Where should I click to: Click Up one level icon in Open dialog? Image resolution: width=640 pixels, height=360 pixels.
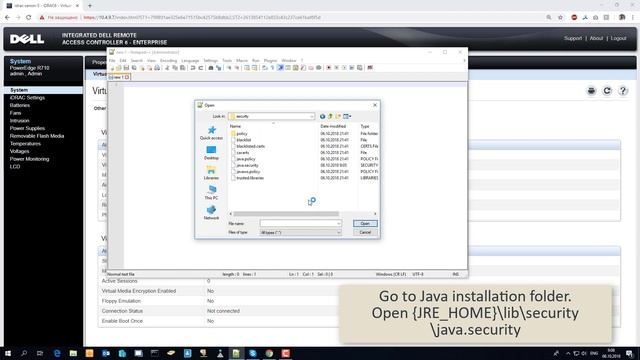[x=330, y=116]
